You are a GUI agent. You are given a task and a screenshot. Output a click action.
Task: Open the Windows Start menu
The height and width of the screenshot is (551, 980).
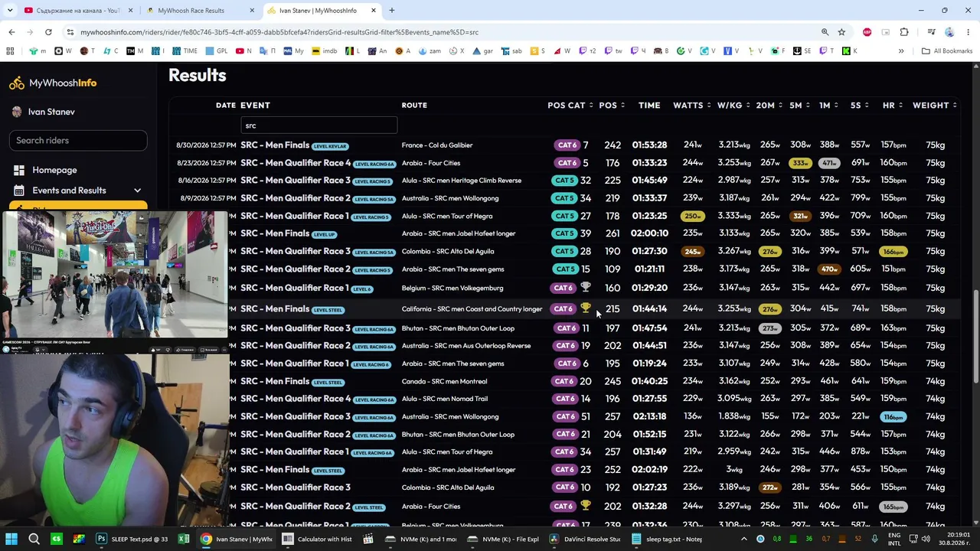11,539
